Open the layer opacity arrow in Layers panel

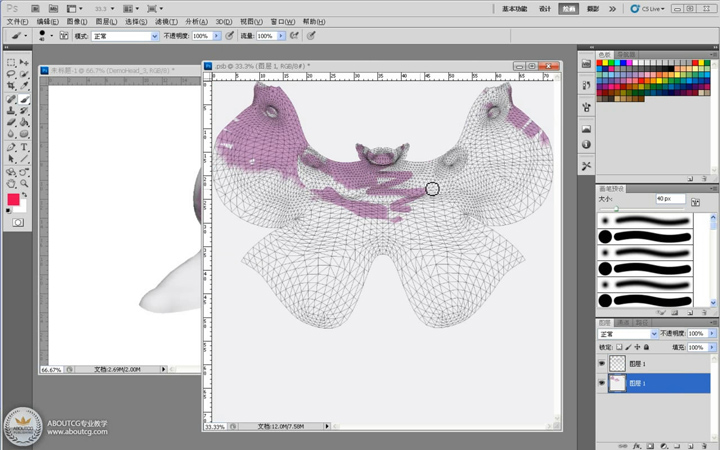[712, 333]
